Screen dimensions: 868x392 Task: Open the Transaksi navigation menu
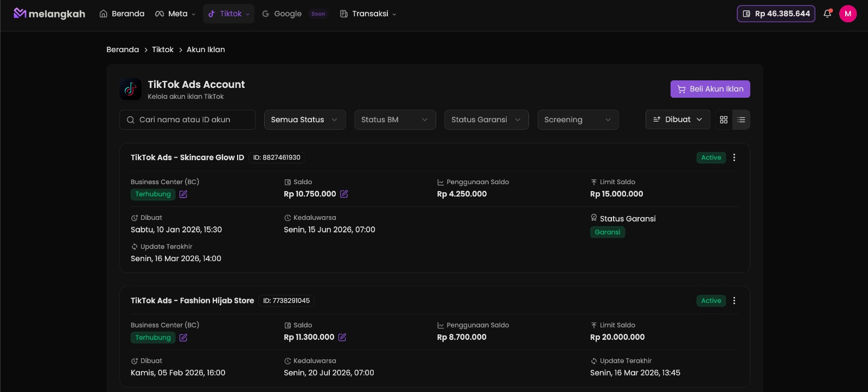368,14
